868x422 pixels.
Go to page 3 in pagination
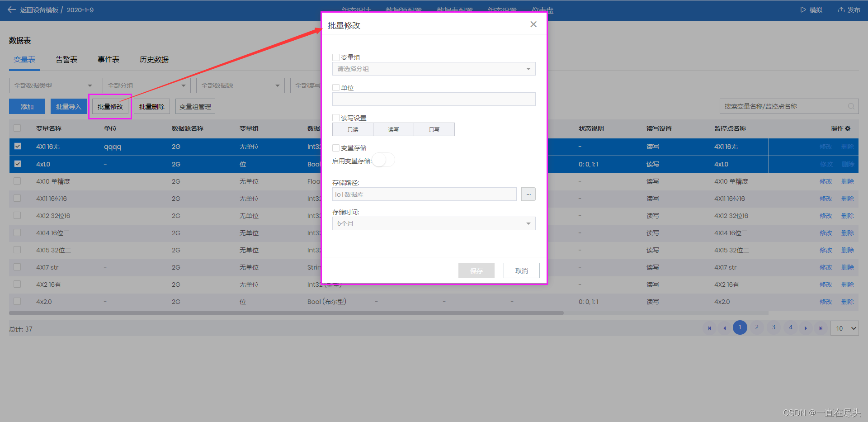[774, 327]
